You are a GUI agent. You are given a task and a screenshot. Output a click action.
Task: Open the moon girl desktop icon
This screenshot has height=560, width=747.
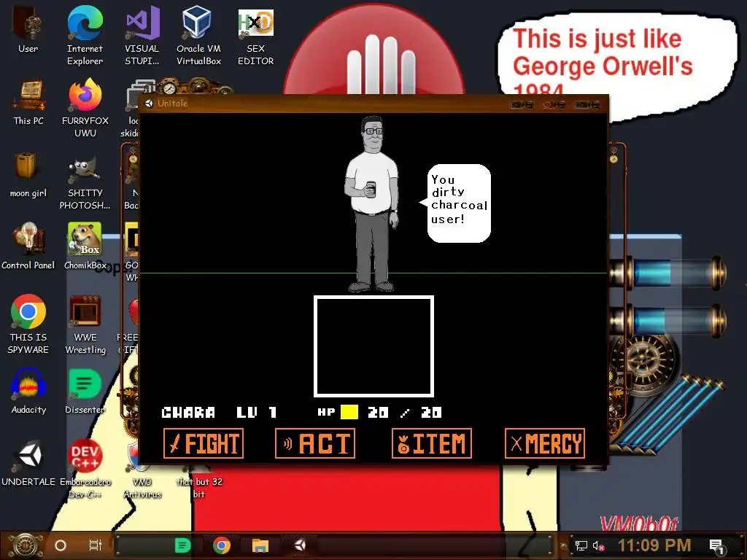pyautogui.click(x=28, y=175)
